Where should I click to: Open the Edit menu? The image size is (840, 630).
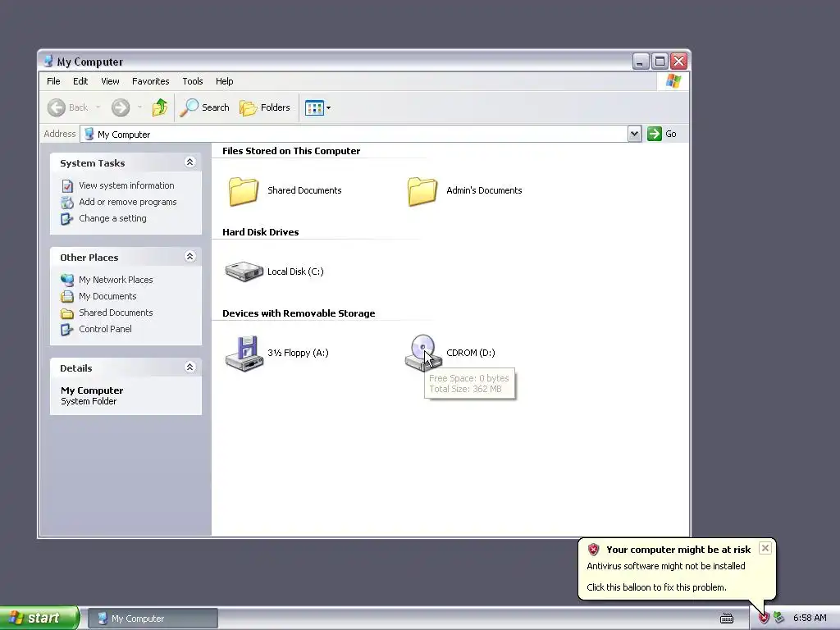[80, 81]
